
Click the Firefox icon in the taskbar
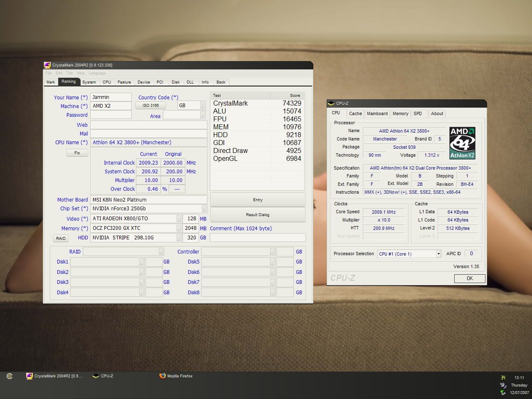[163, 376]
